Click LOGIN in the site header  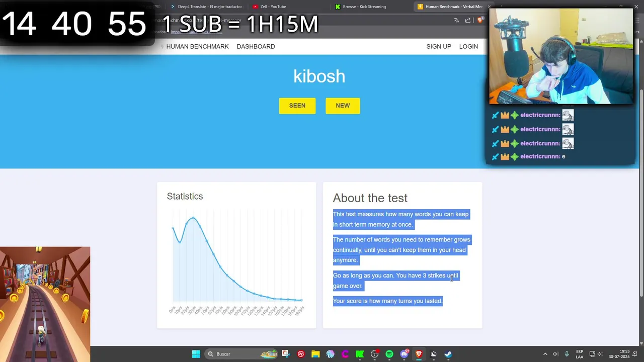click(x=468, y=46)
